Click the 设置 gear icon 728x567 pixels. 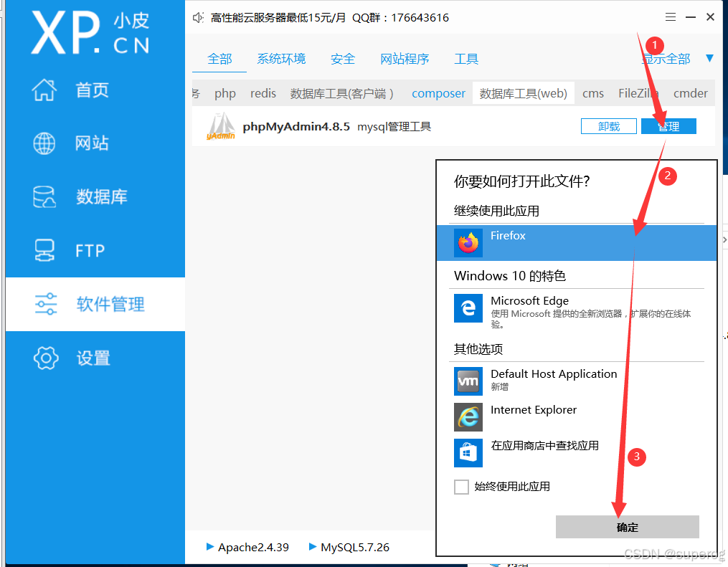coord(46,358)
